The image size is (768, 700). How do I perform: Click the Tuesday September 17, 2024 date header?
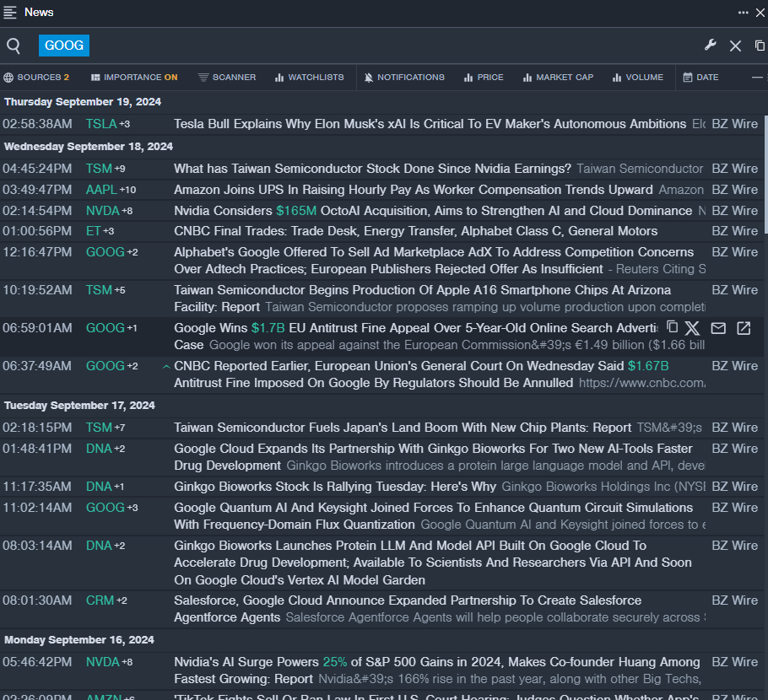point(79,406)
